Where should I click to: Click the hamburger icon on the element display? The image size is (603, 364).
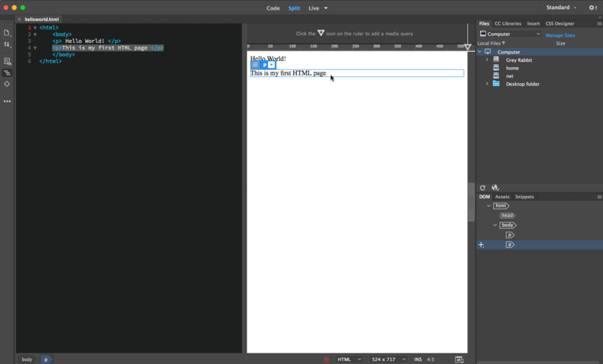point(255,65)
